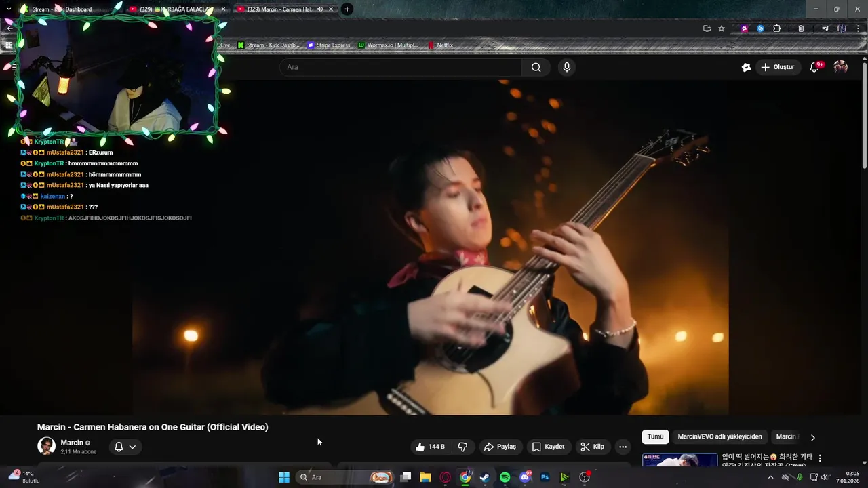The width and height of the screenshot is (868, 488).
Task: Open Discord from taskbar
Action: (x=525, y=477)
